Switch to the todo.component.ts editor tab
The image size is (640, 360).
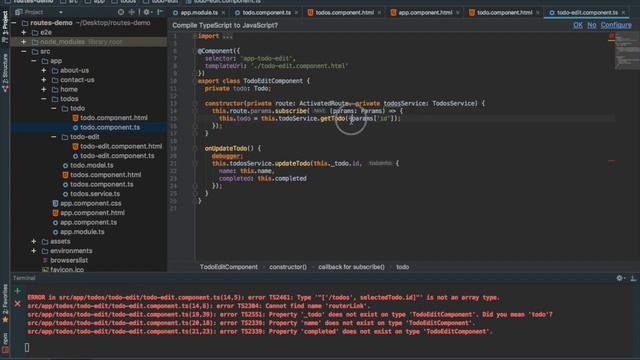pos(267,13)
